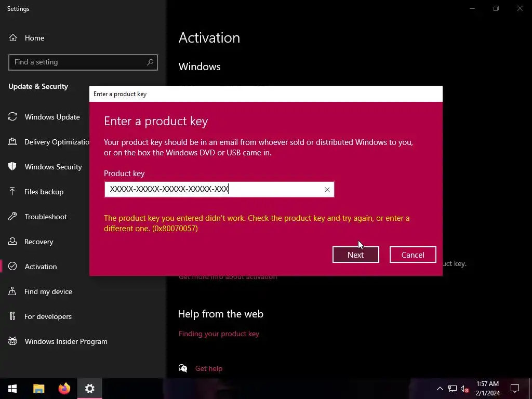This screenshot has height=399, width=532.
Task: Click the search magnifier icon in Find a setting
Action: pyautogui.click(x=150, y=62)
